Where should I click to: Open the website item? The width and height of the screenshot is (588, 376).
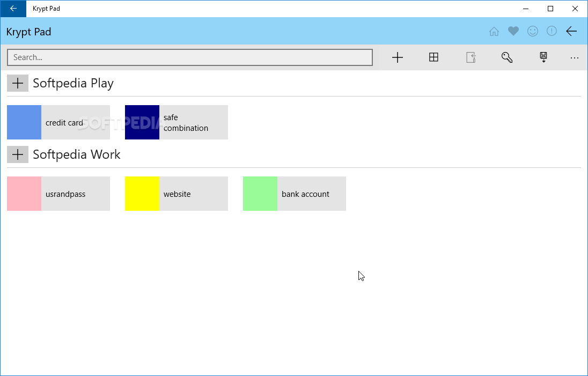pyautogui.click(x=177, y=194)
